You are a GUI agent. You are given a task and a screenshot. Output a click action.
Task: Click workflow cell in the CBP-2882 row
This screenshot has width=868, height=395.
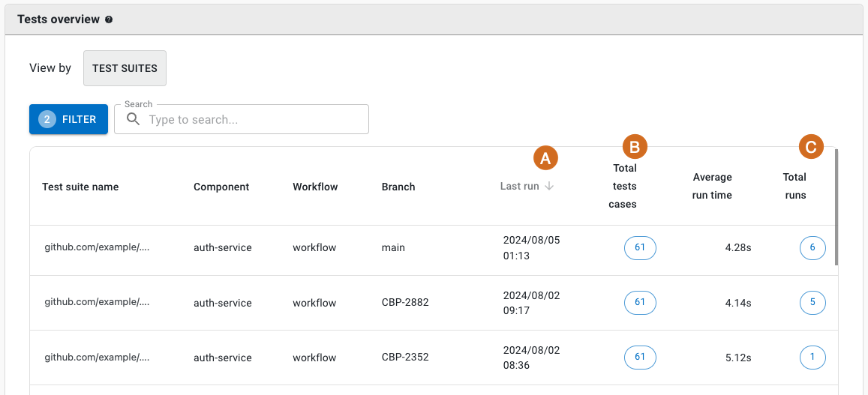(314, 303)
